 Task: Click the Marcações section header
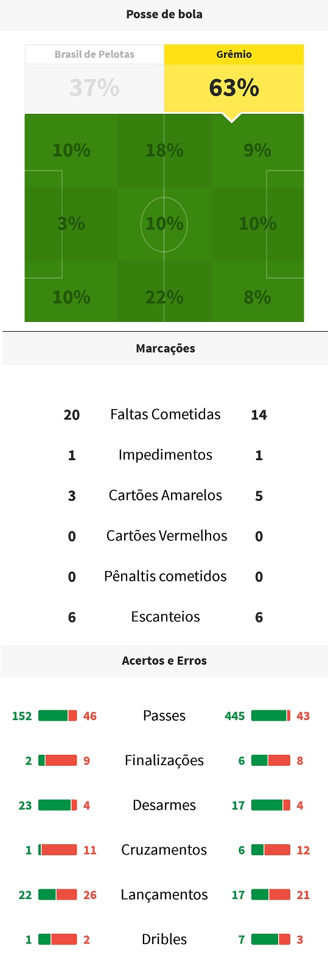click(165, 348)
